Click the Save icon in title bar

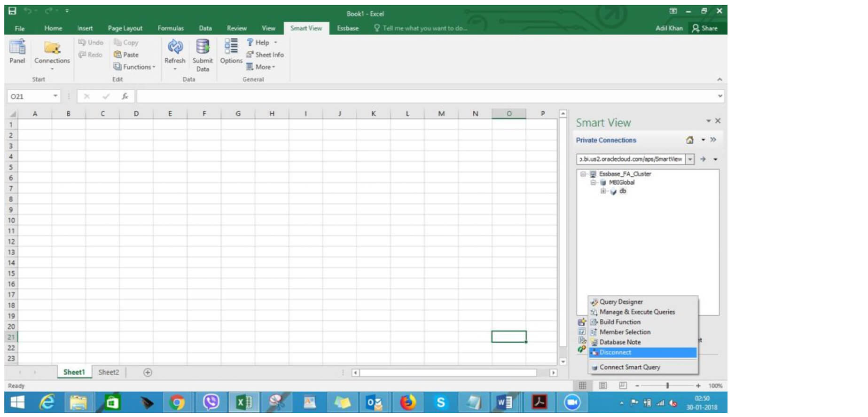(12, 11)
